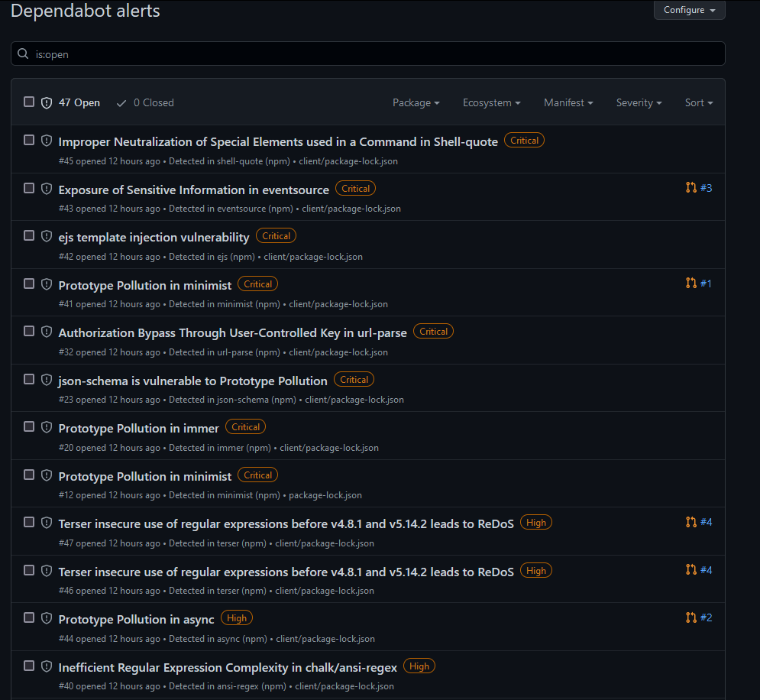Click shield icon next to 47 Open
This screenshot has width=760, height=700.
[47, 102]
